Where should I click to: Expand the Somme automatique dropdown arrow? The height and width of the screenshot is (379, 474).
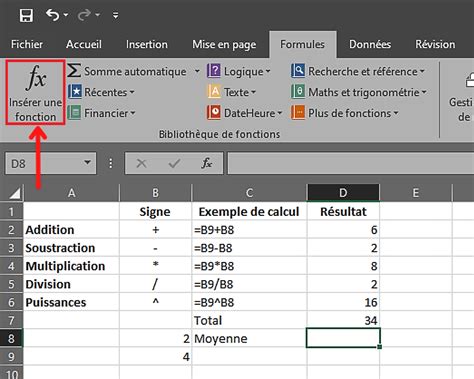pyautogui.click(x=197, y=71)
